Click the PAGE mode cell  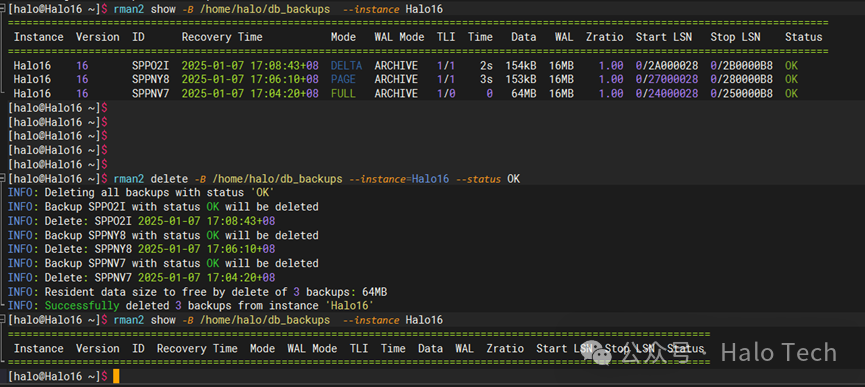tap(343, 79)
